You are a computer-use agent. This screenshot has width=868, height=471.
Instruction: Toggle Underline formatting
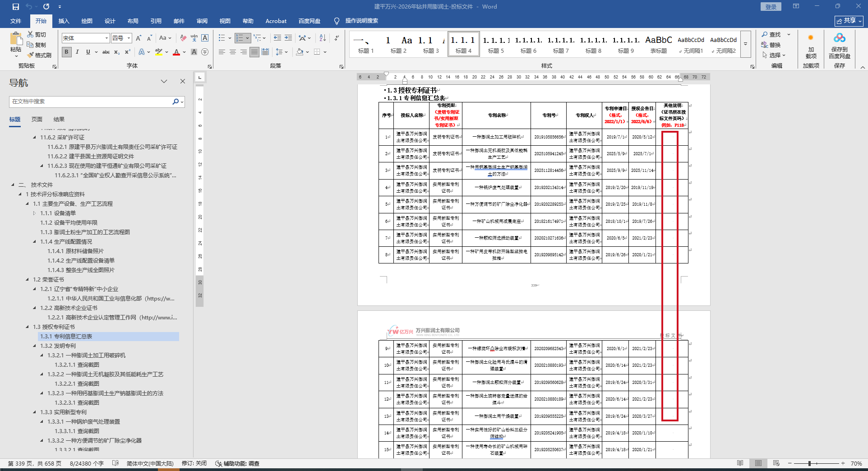[88, 52]
